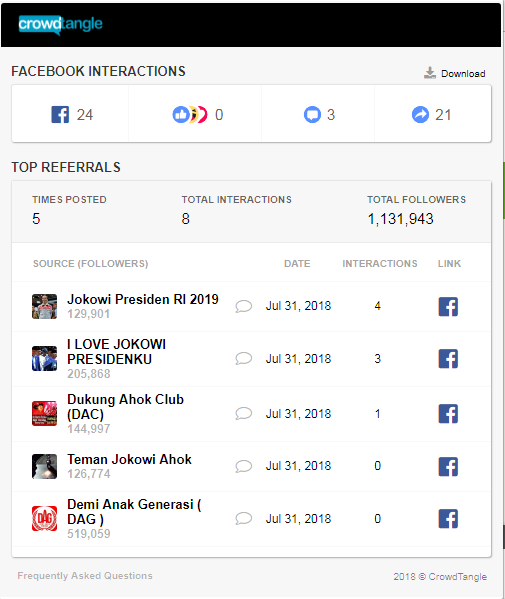
Task: Click the Facebook total interactions icon
Action: (x=60, y=115)
